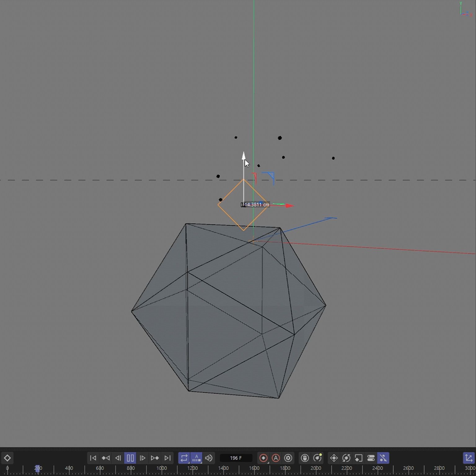Click the motion recording icon with yellow dot
Viewport: 476px width, 476px height.
pos(318,458)
